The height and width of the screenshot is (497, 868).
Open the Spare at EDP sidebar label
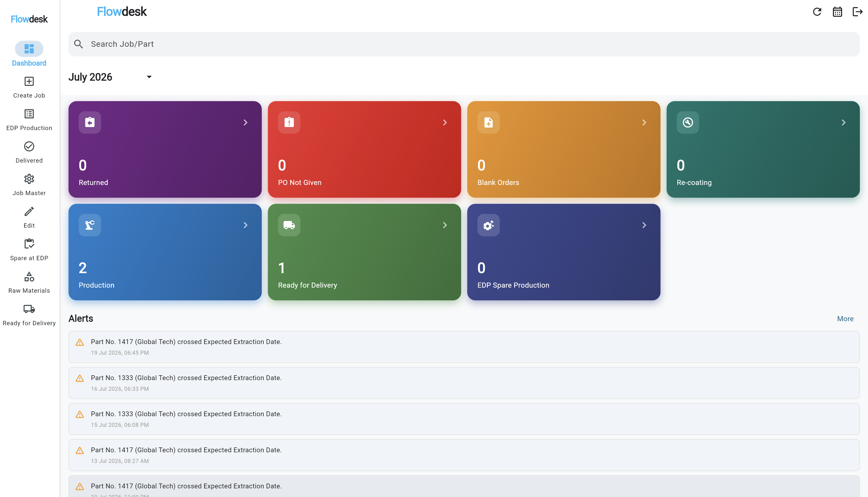point(29,258)
